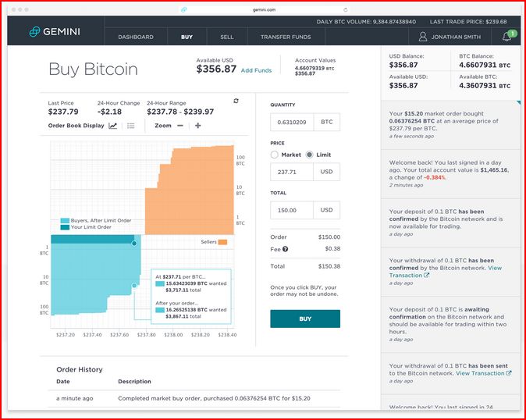This screenshot has height=420, width=526.
Task: Click the Last Price $237.79 value
Action: 63,112
